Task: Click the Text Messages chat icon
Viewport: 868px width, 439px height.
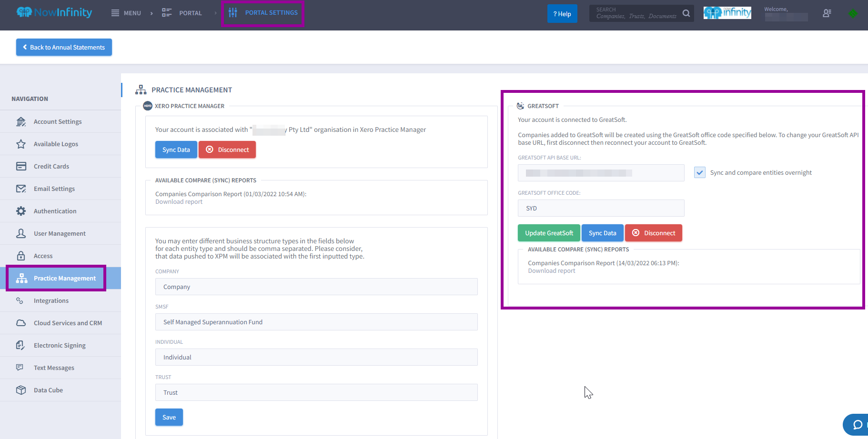Action: [x=20, y=368]
